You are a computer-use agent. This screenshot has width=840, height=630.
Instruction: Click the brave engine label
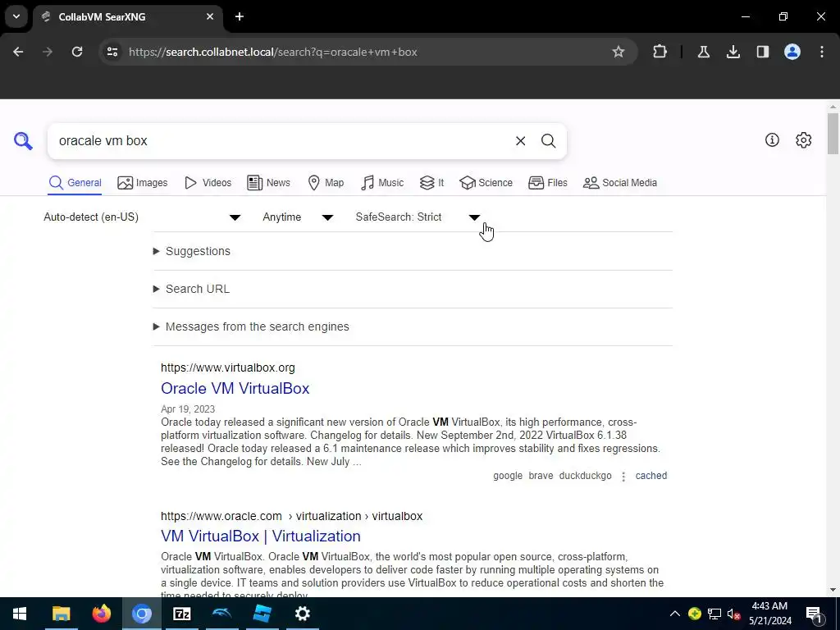pos(541,476)
